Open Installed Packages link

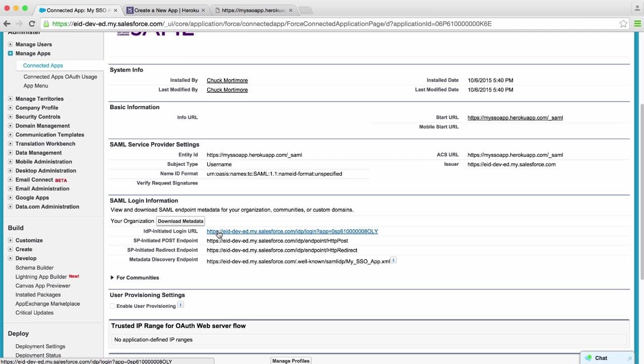pyautogui.click(x=38, y=295)
